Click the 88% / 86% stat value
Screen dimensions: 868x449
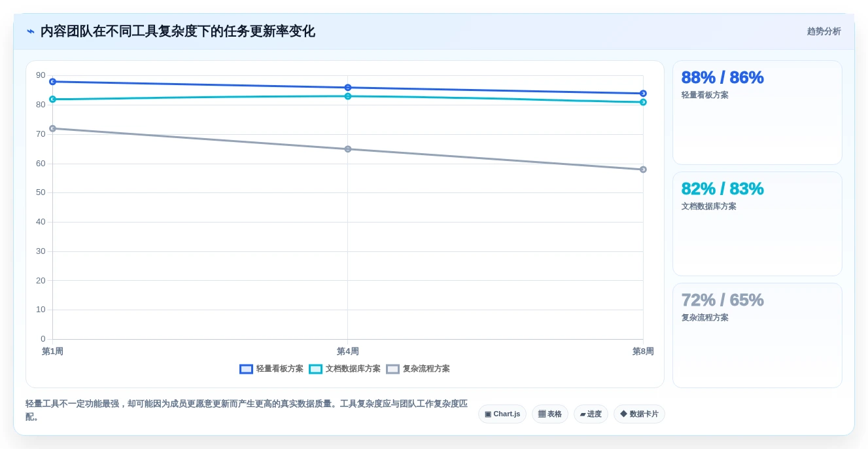click(x=722, y=77)
